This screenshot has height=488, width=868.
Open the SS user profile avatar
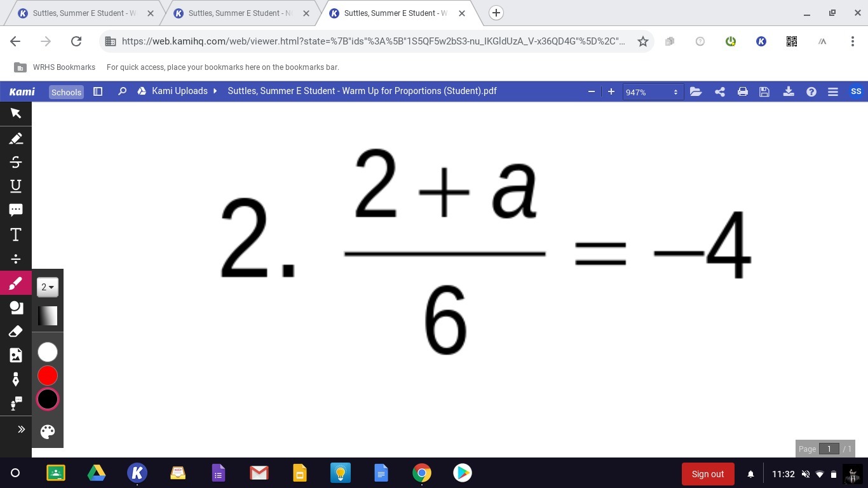[856, 91]
